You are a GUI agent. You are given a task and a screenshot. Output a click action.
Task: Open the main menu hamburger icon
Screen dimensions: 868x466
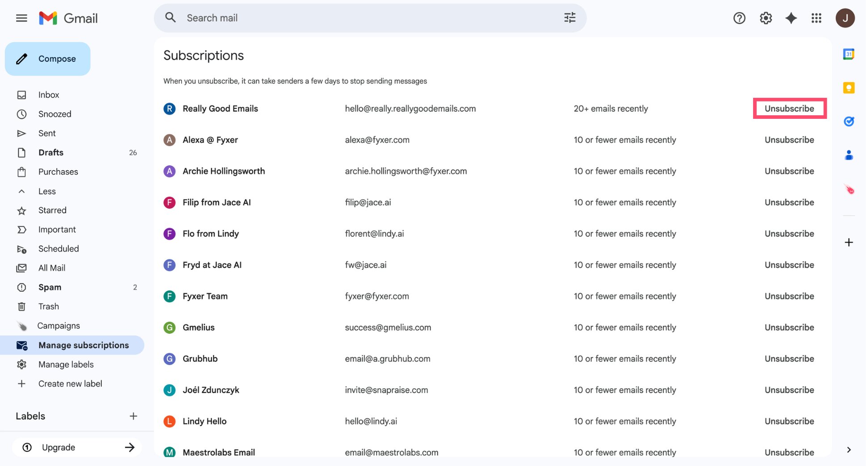coord(21,18)
